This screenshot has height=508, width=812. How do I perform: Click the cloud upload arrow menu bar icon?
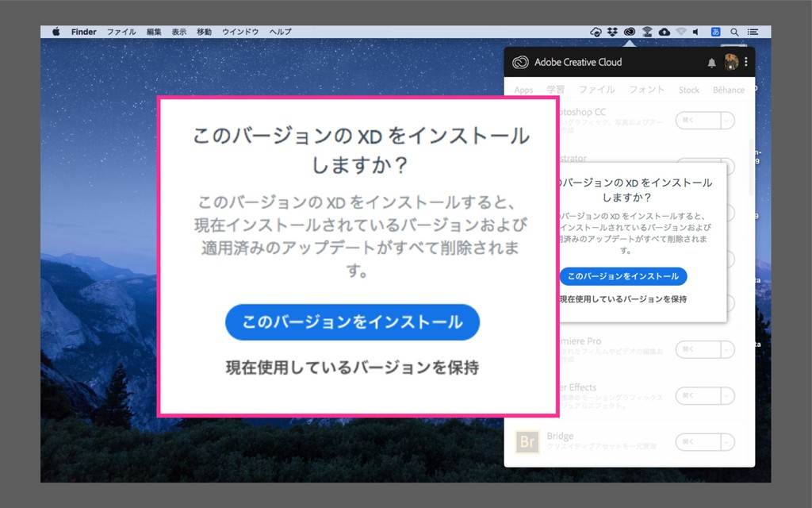coord(665,32)
